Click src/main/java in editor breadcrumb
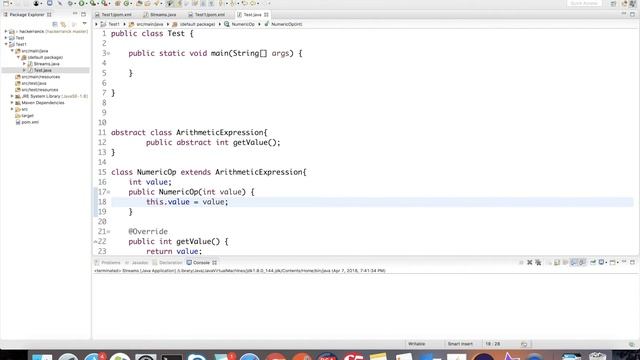 tap(146, 24)
